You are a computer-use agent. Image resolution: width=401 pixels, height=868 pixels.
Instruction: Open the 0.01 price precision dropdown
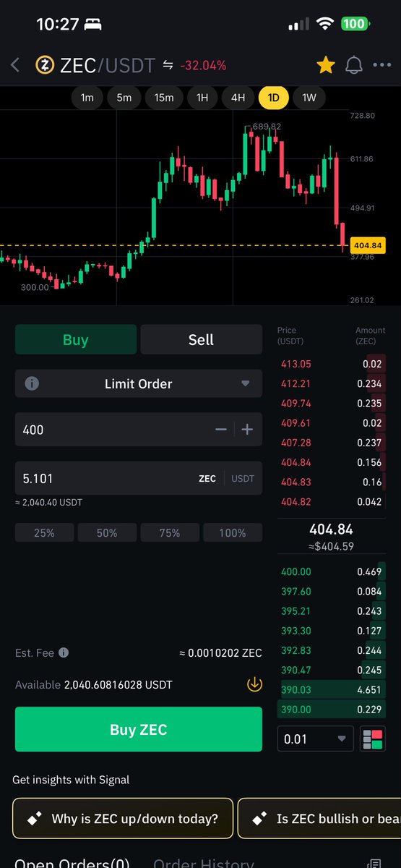click(316, 739)
